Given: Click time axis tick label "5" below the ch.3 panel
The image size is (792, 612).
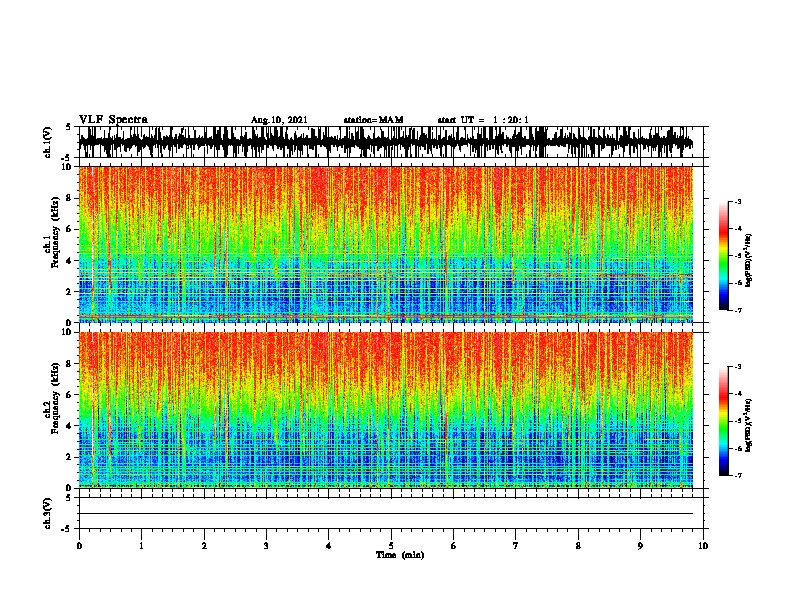Looking at the screenshot, I should (x=391, y=546).
